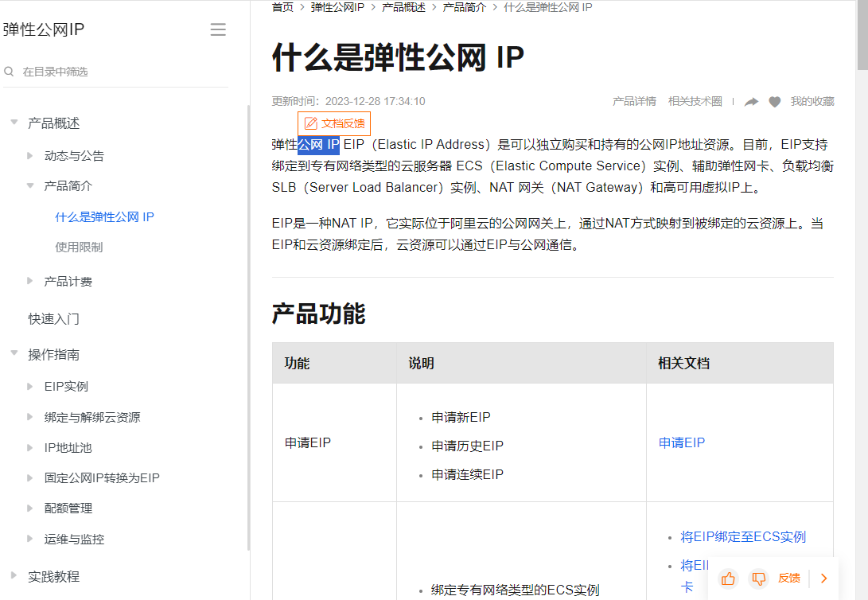
Task: Open 我的收藏 link
Action: 812,101
